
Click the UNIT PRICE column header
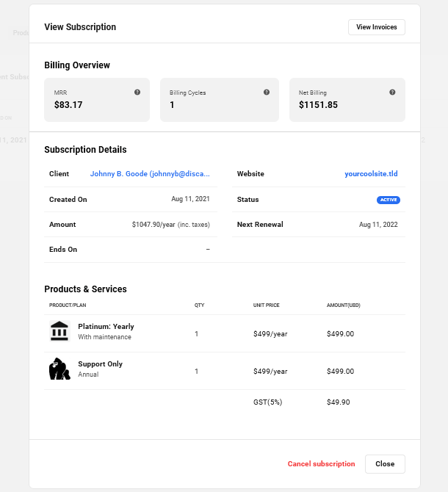(267, 305)
